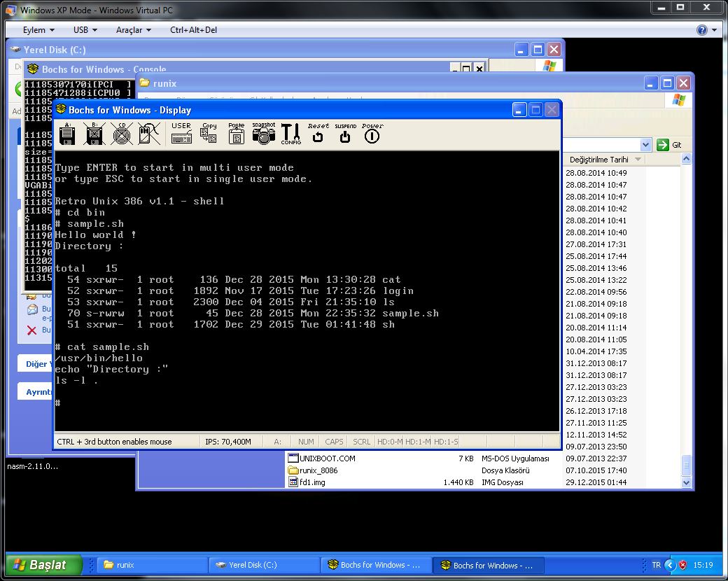
Task: Click the red security shield tray icon
Action: [x=682, y=565]
